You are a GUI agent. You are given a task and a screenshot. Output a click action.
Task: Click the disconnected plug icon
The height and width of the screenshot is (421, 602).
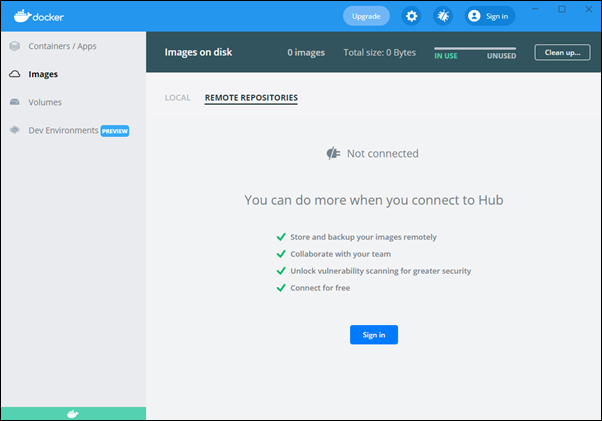(333, 153)
